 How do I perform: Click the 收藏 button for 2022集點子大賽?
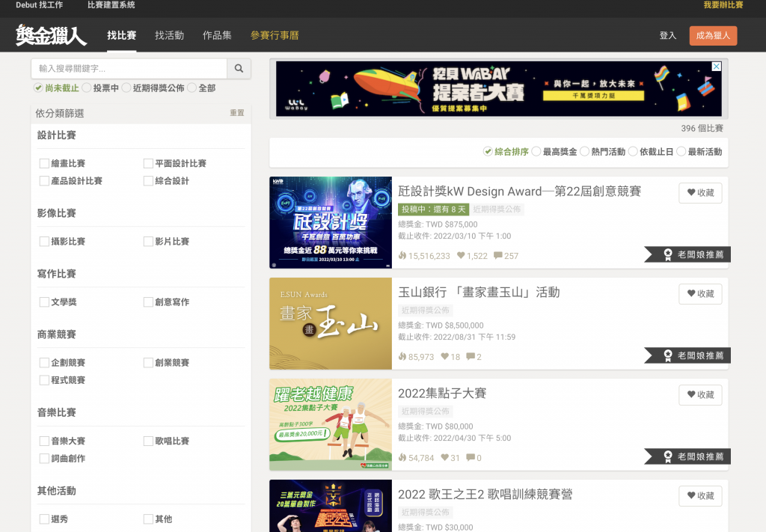[x=700, y=395]
